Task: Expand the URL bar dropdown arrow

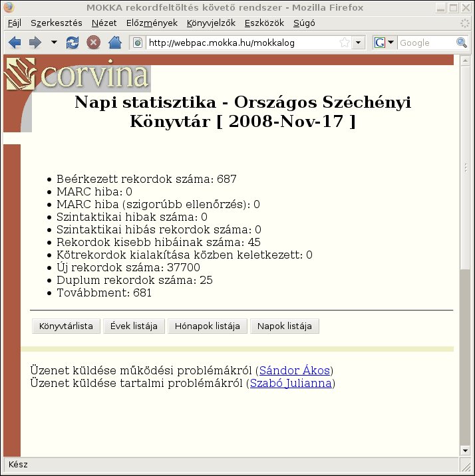Action: coord(359,43)
